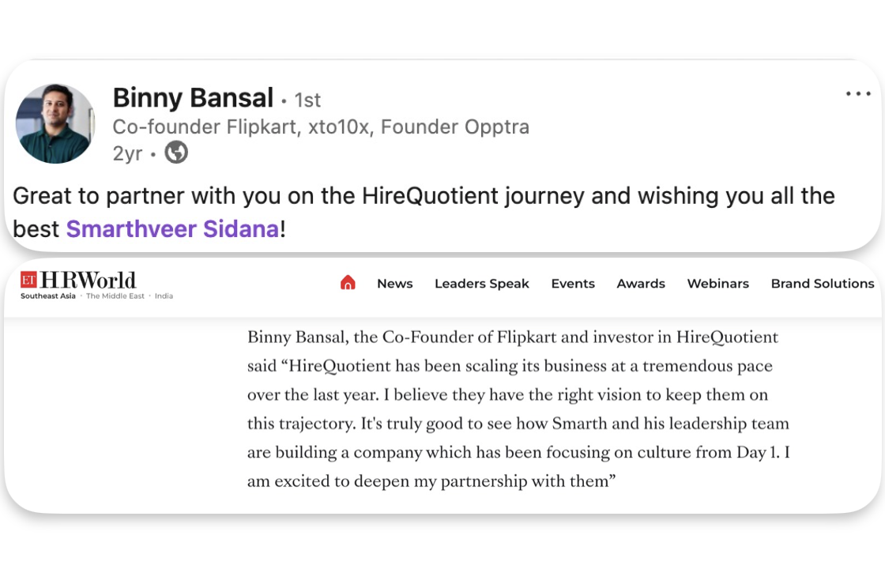Navigate to Webinars
Image resolution: width=885 pixels, height=588 pixels.
coord(717,284)
